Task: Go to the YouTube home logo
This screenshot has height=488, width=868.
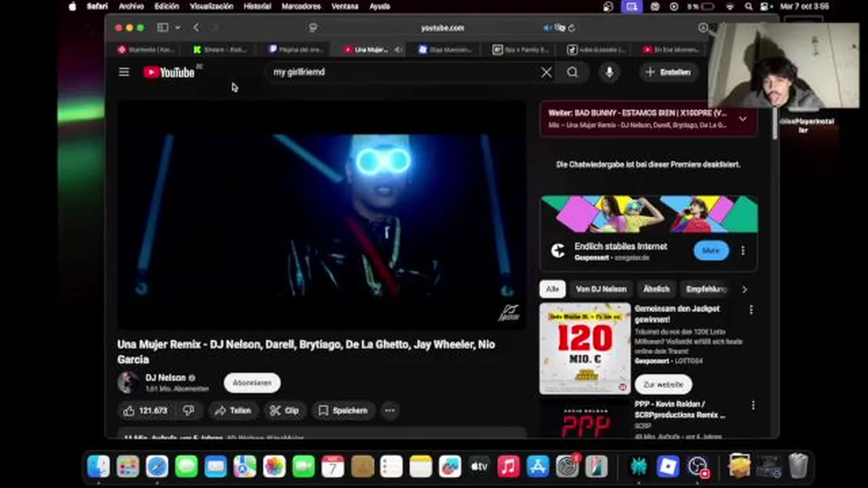Action: pos(170,72)
